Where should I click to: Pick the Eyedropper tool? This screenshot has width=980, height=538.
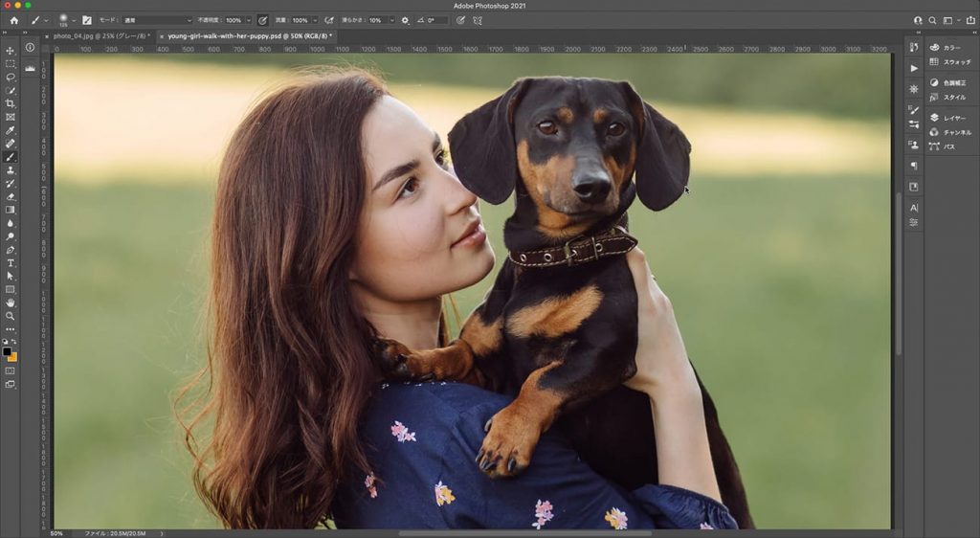[11, 130]
